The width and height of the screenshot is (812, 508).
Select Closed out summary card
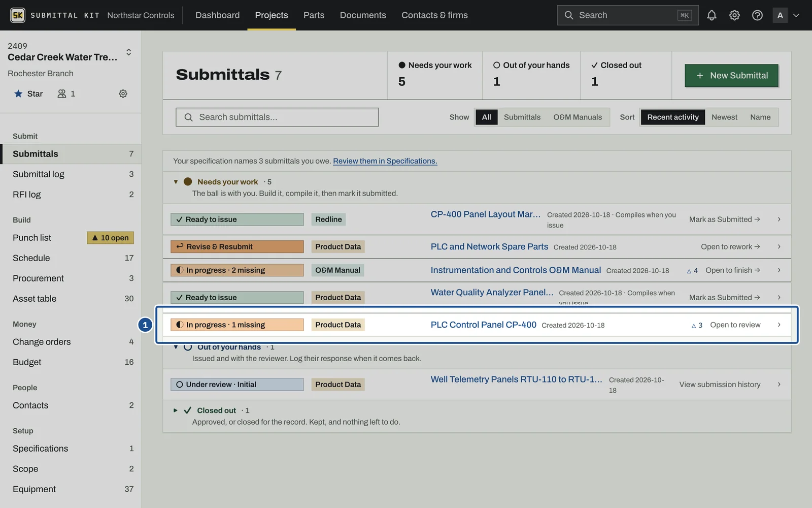[626, 75]
